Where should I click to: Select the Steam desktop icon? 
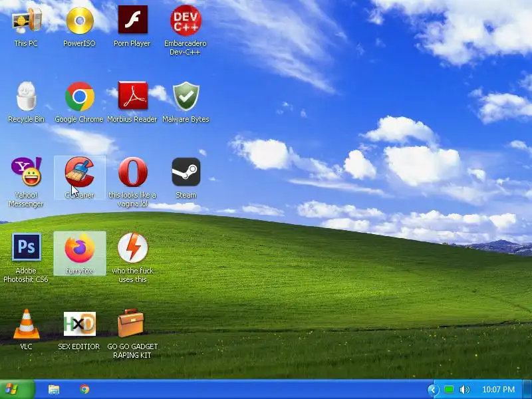tap(186, 172)
